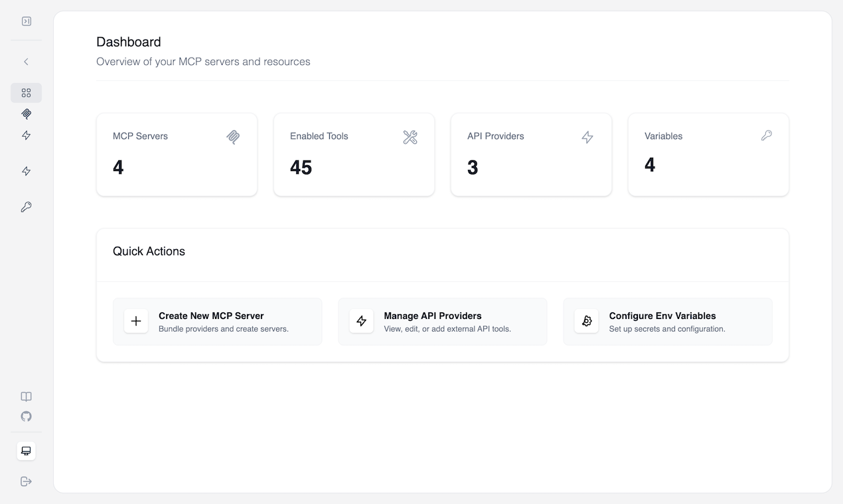Toggle the display theme monitor icon
Screen dimensions: 843x504
(26, 451)
